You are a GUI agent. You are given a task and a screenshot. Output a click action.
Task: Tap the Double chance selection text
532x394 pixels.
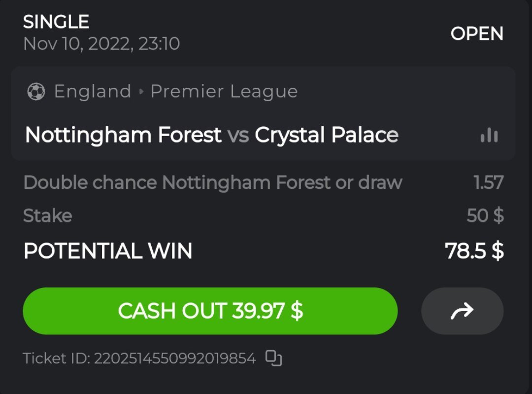point(213,183)
